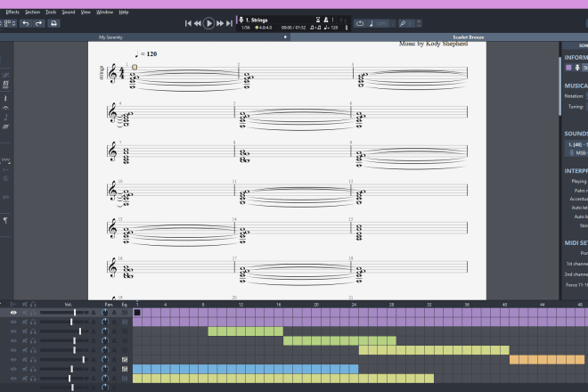Redo the last undone action

click(x=38, y=23)
